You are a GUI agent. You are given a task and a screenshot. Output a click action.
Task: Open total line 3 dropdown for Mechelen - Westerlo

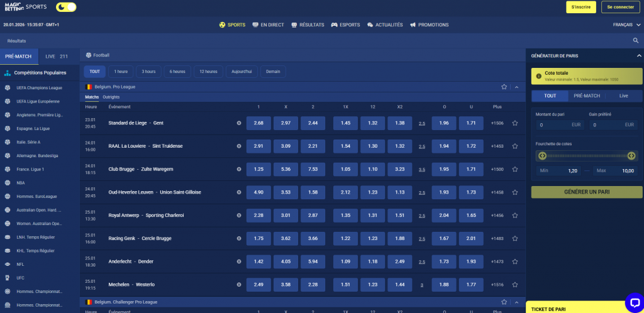pyautogui.click(x=422, y=285)
